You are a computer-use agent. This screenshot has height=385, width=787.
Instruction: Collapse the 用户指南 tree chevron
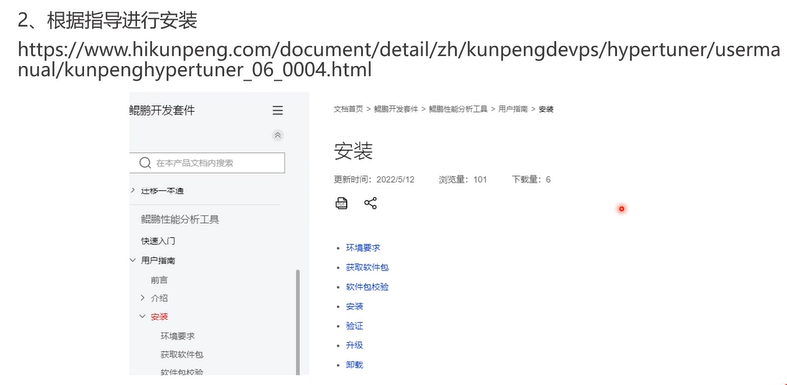pyautogui.click(x=133, y=260)
